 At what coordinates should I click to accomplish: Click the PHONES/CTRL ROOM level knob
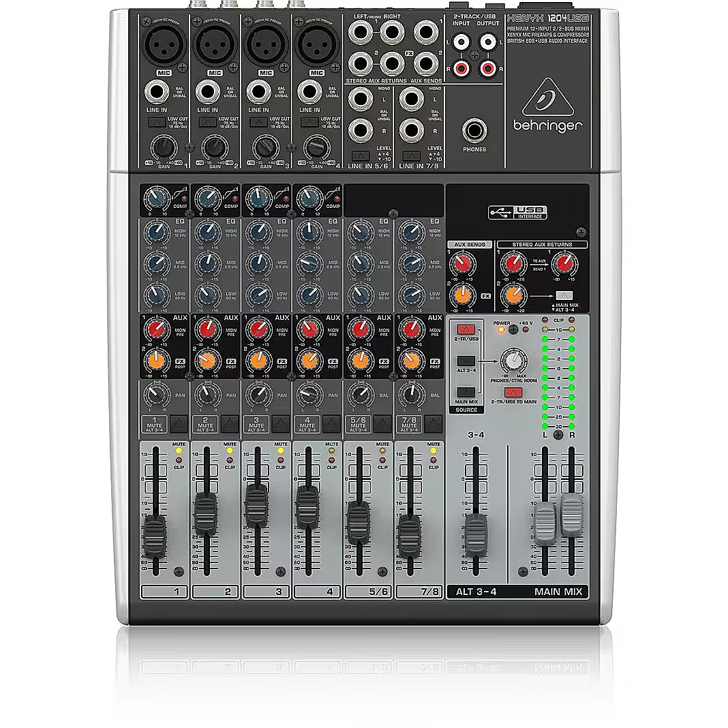click(513, 361)
